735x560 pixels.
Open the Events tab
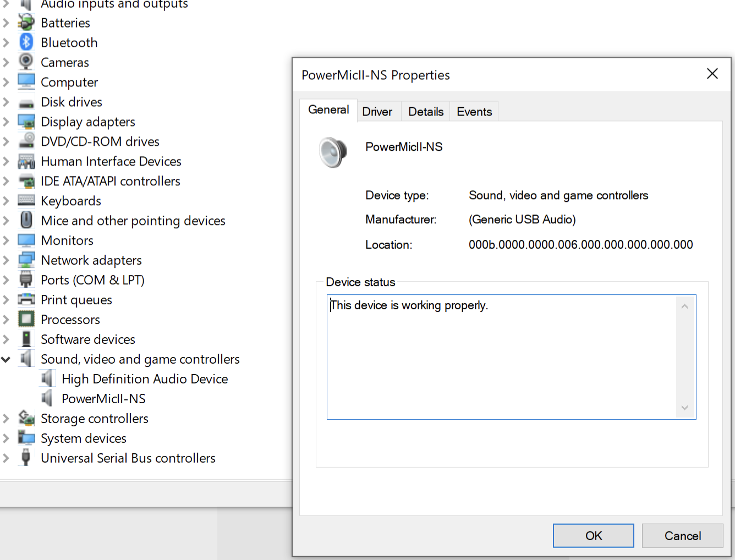point(474,112)
